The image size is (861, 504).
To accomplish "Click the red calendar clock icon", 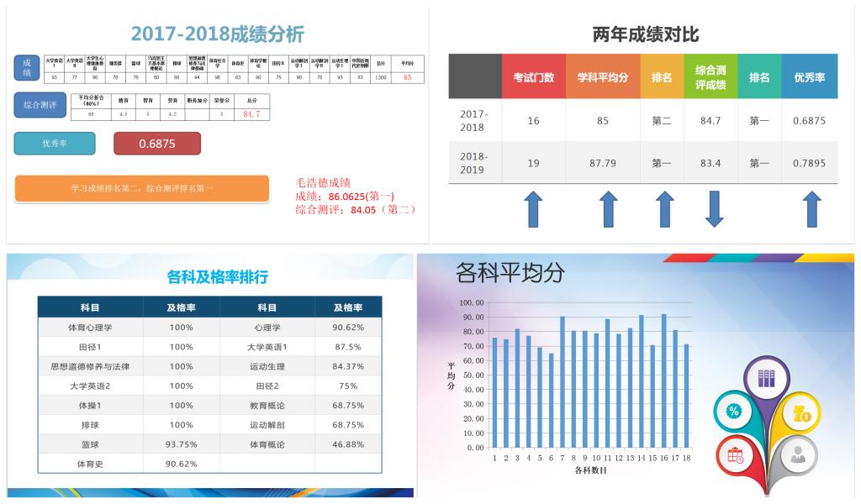I will tap(736, 455).
